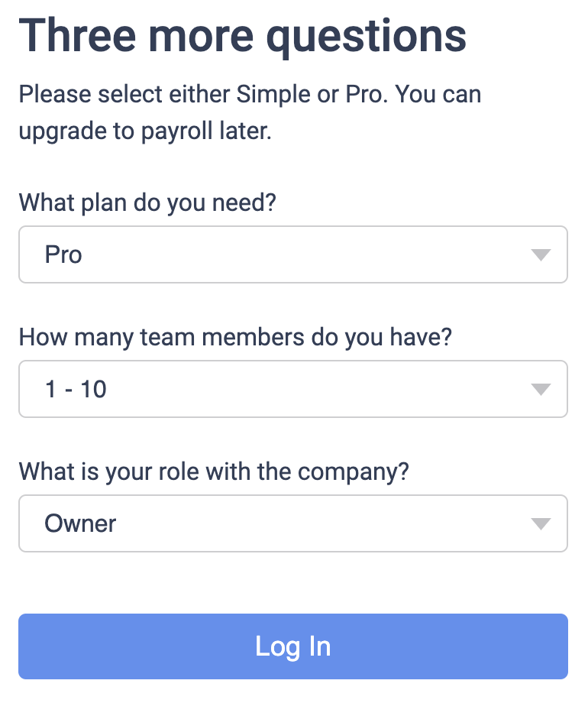Click the 'What is your role' label

[214, 471]
